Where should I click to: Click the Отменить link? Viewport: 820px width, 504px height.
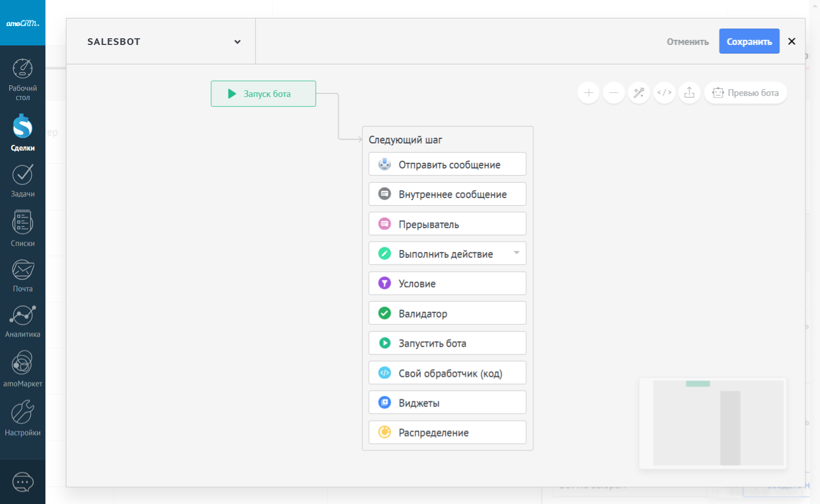point(687,42)
